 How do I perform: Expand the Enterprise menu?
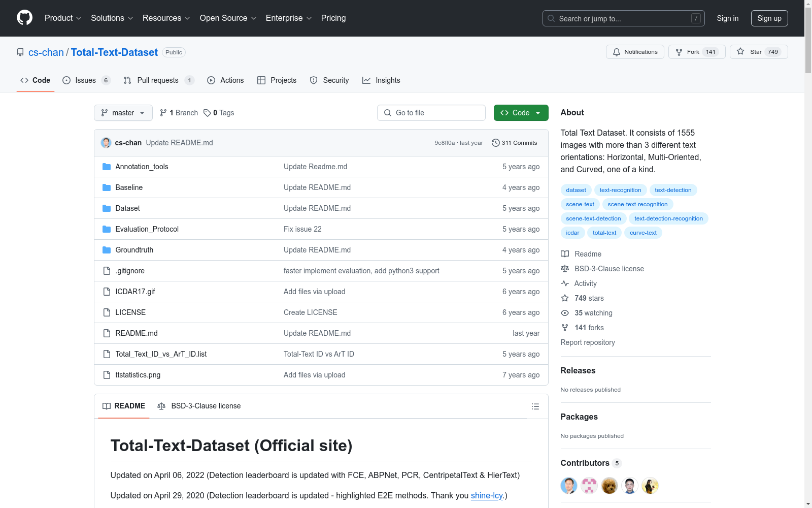click(x=289, y=18)
